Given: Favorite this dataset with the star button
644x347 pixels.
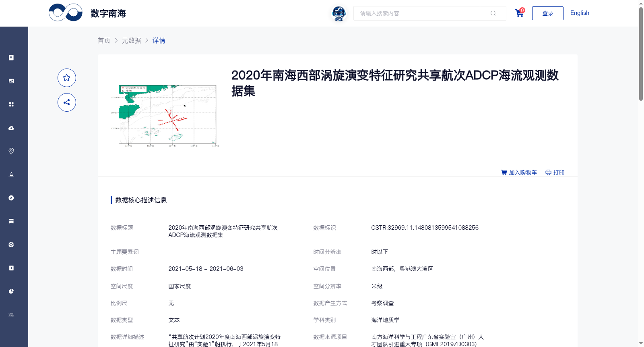Looking at the screenshot, I should point(67,78).
